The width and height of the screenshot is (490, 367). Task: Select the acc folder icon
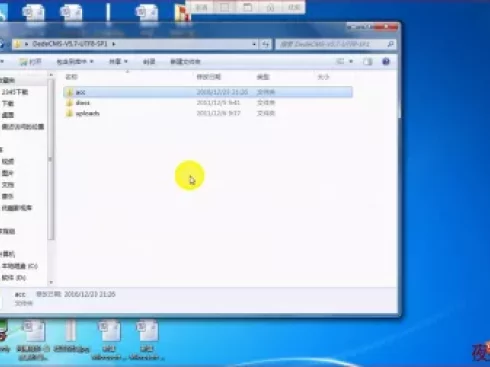point(70,92)
